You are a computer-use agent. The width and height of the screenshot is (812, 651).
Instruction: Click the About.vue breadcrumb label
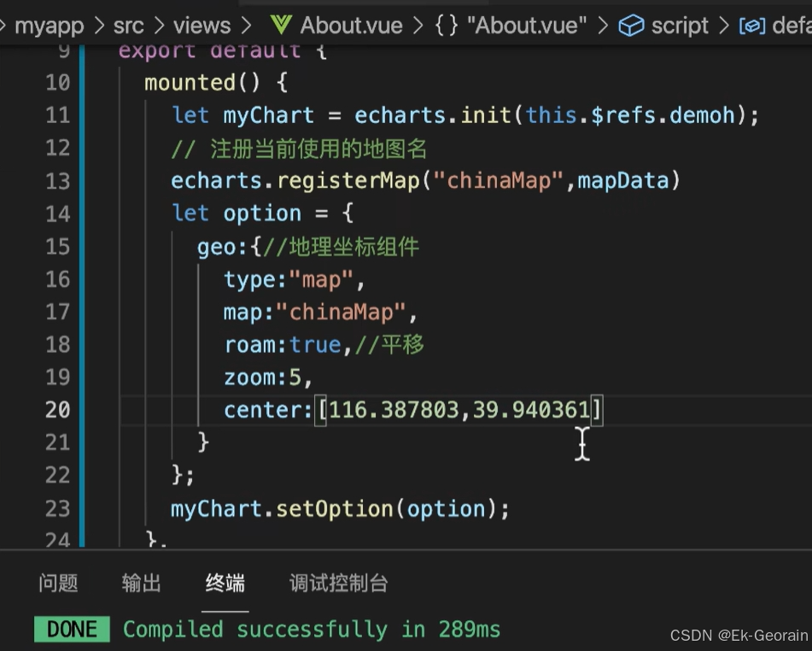(x=351, y=25)
